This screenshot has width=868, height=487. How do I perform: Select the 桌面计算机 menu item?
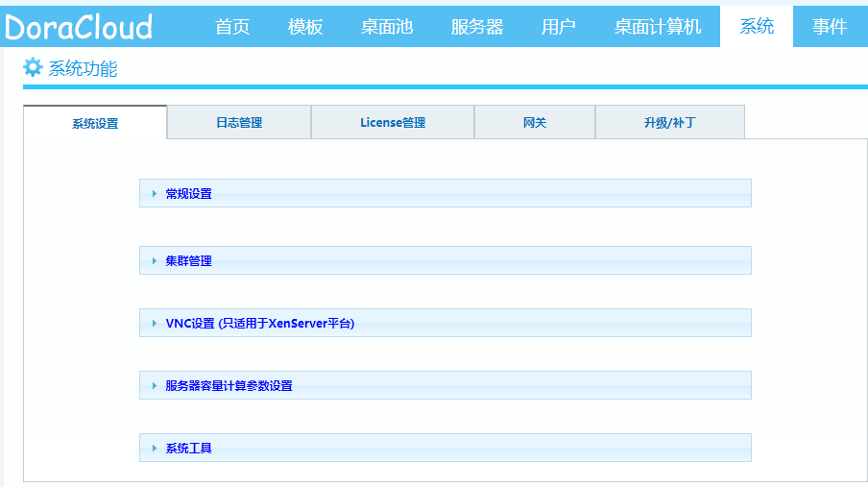click(658, 27)
